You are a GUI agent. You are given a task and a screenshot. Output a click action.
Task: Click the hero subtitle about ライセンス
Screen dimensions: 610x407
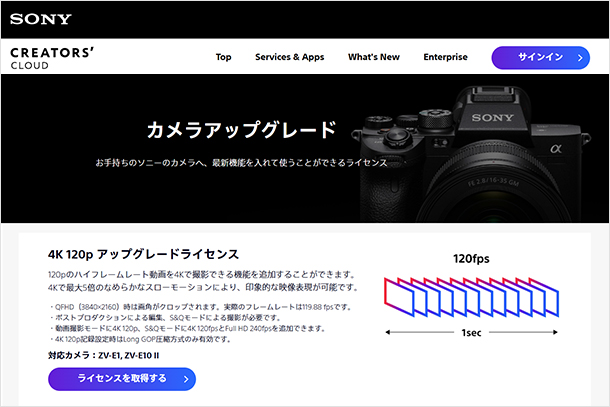(242, 163)
